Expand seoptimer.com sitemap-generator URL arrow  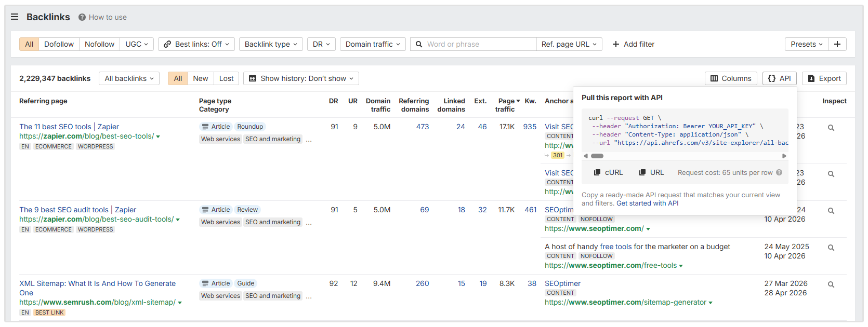click(x=711, y=303)
